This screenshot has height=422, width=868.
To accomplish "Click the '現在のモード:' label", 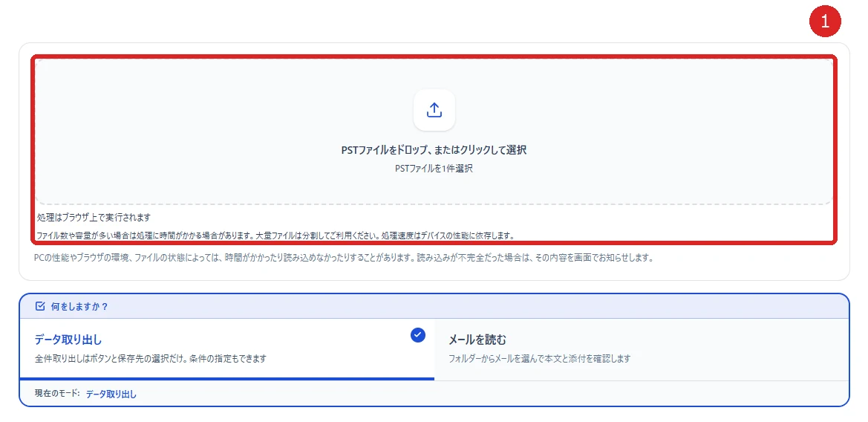I will tap(57, 394).
